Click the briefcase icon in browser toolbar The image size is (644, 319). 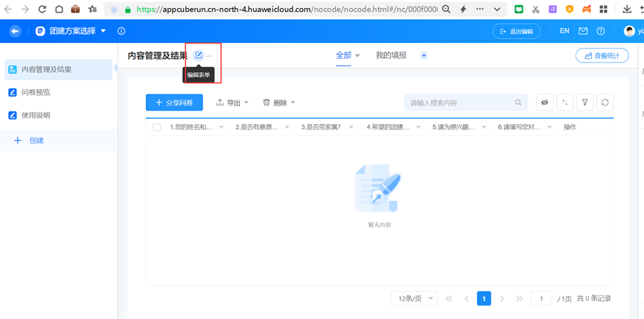(76, 9)
